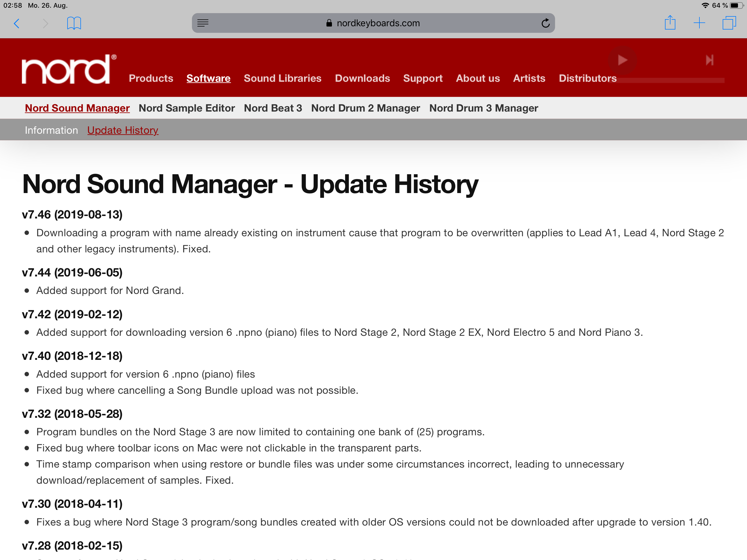Show all tabs overview icon

[x=729, y=23]
